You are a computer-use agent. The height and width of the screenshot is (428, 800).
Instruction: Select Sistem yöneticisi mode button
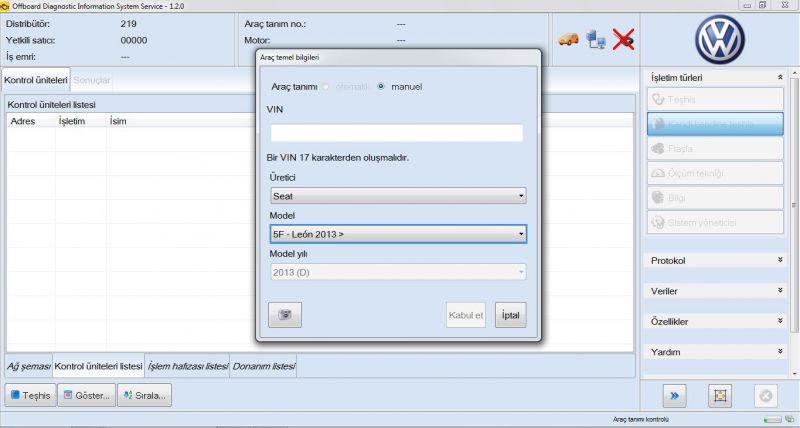pos(715,222)
